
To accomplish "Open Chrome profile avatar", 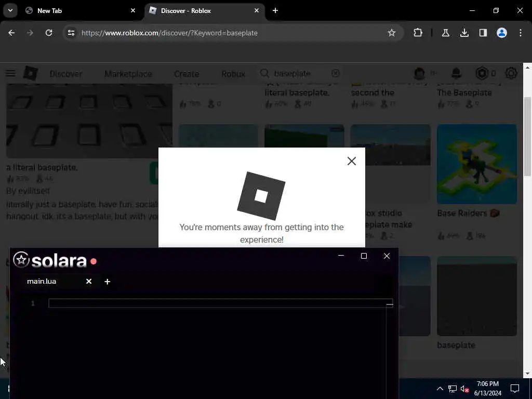I will pyautogui.click(x=502, y=33).
